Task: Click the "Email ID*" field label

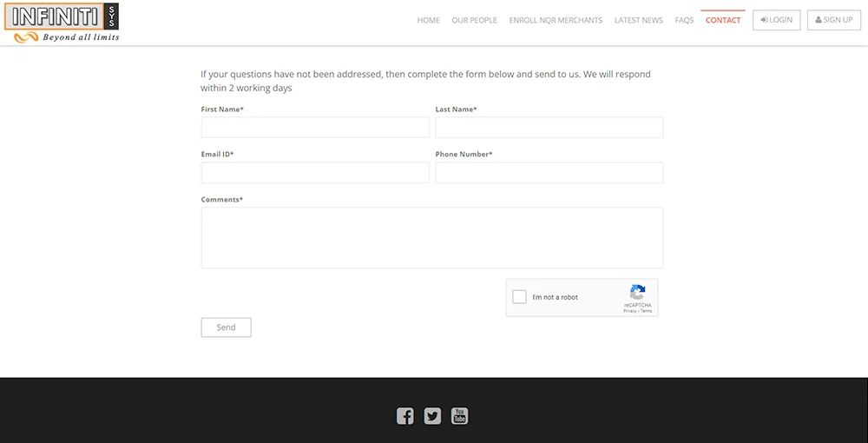Action: click(x=218, y=154)
